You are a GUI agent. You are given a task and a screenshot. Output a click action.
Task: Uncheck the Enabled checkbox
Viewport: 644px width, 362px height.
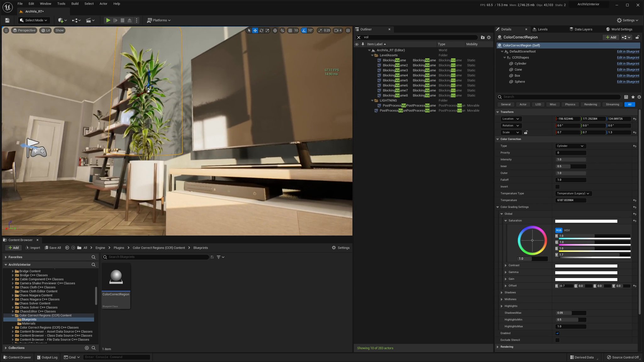coord(557,333)
